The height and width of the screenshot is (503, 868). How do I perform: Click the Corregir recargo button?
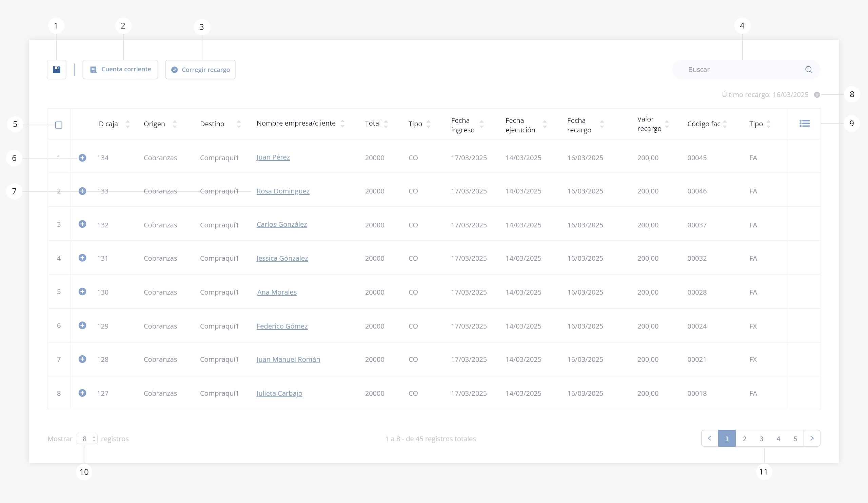(x=200, y=70)
